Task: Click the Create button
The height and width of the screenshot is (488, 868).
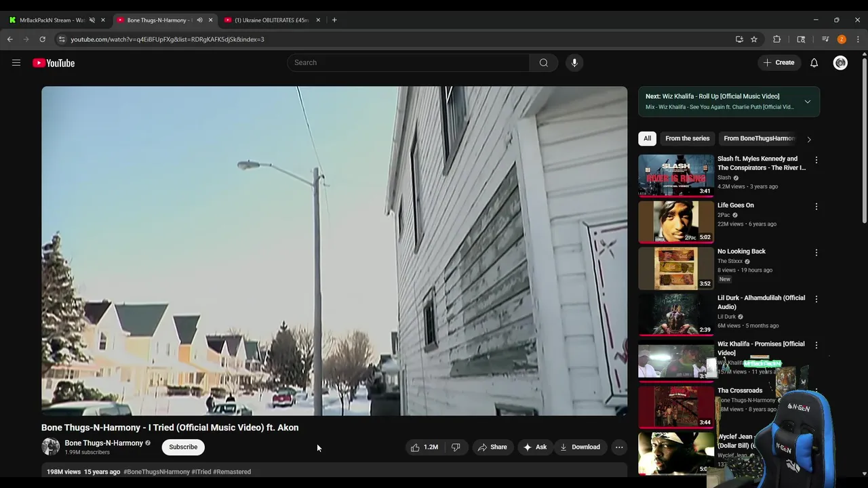Action: pyautogui.click(x=778, y=63)
